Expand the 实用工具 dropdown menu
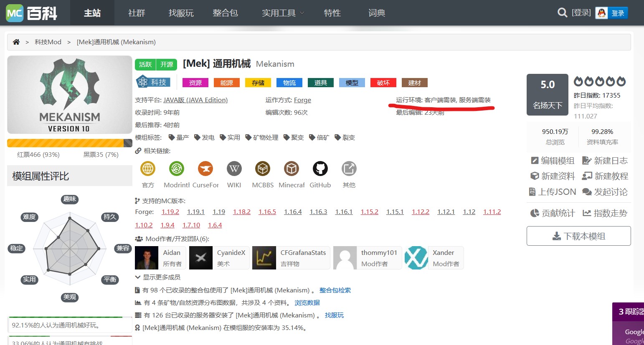This screenshot has height=345, width=644. click(283, 13)
